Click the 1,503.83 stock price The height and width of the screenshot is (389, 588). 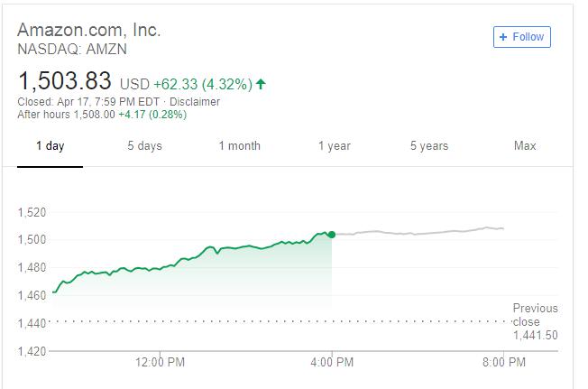65,81
